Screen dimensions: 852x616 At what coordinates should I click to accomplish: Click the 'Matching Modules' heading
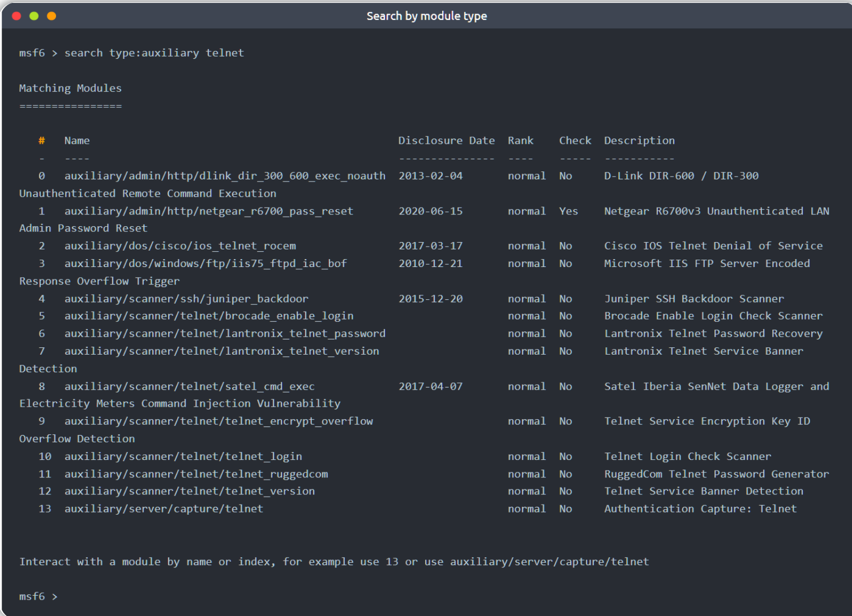pyautogui.click(x=70, y=88)
